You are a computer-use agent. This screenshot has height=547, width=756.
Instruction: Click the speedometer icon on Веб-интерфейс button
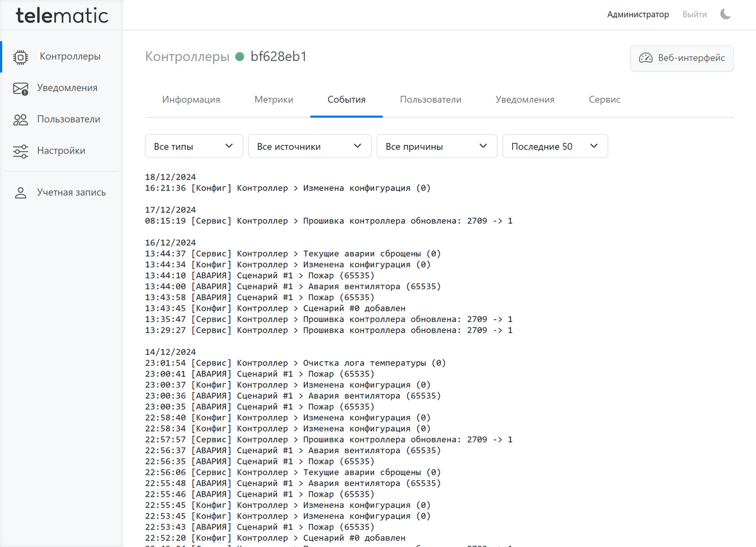(646, 58)
